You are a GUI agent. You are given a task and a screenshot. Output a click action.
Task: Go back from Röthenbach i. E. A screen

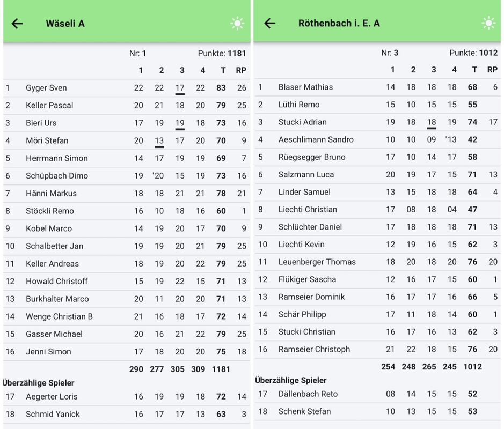(269, 23)
